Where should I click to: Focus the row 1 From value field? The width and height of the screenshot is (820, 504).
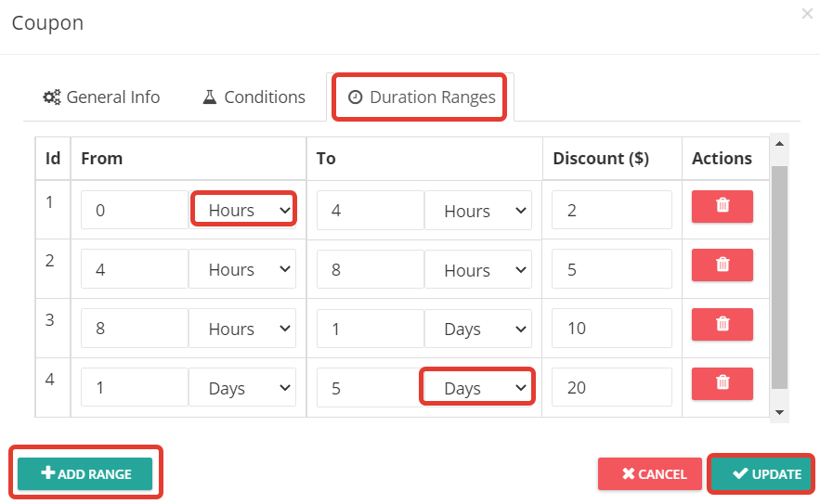point(135,210)
